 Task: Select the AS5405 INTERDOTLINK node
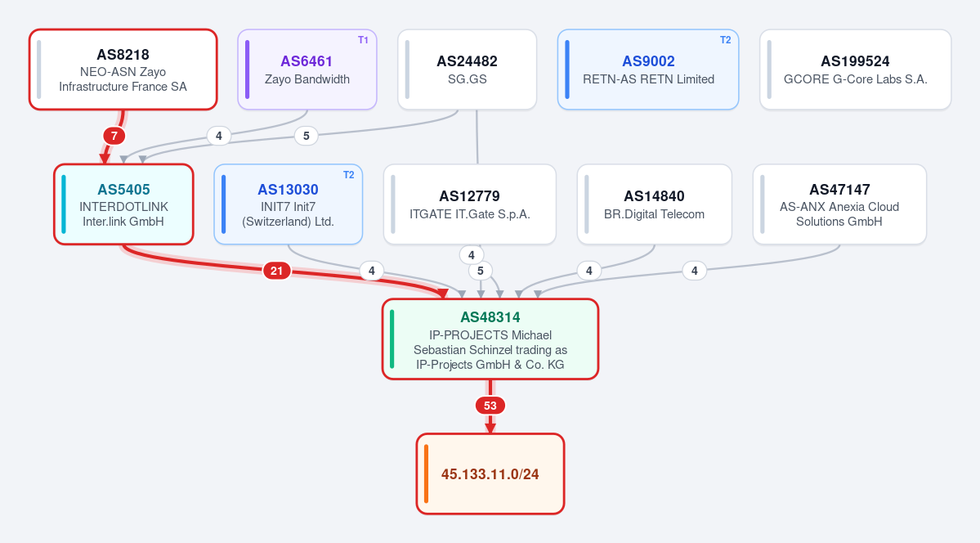click(x=123, y=204)
